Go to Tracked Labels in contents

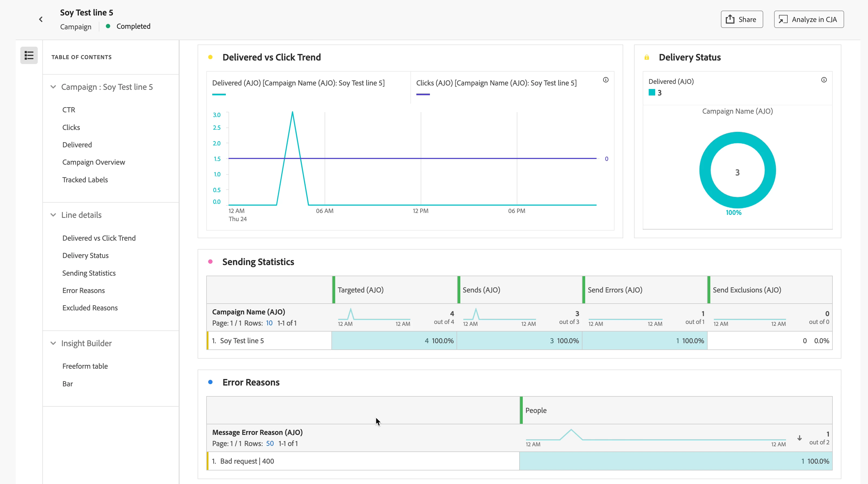[85, 180]
